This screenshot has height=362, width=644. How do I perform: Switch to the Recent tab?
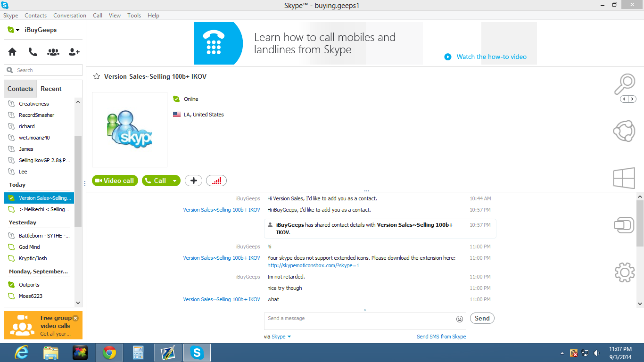click(x=51, y=89)
